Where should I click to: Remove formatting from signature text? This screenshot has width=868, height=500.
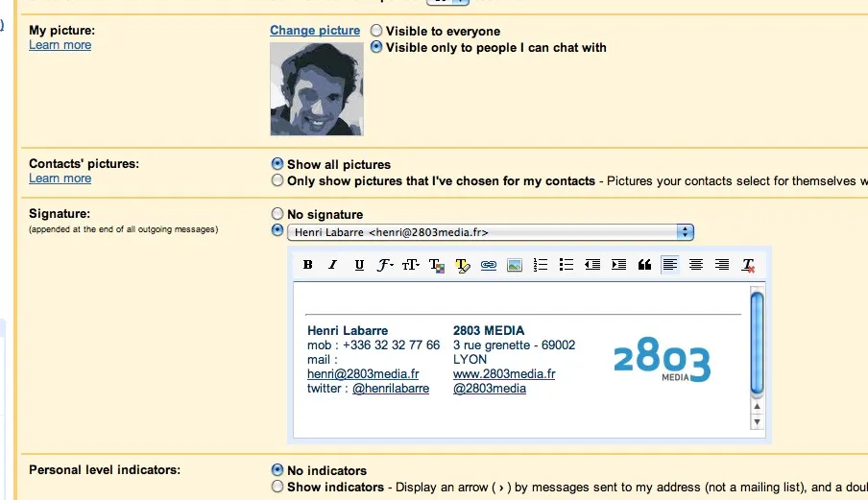[748, 266]
